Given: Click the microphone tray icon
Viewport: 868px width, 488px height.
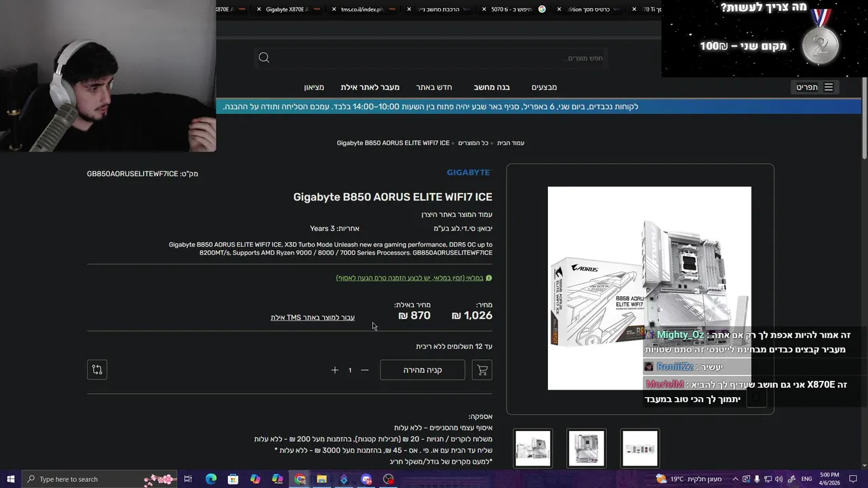Looking at the screenshot, I should coord(757,479).
